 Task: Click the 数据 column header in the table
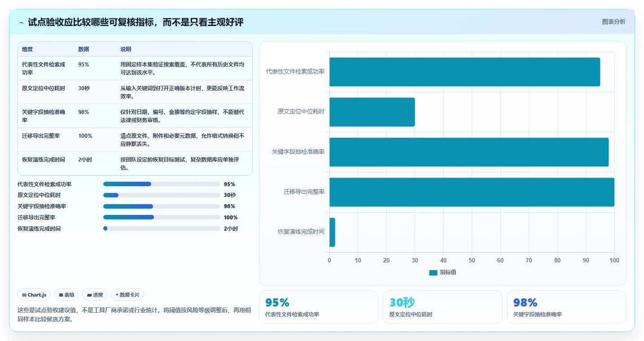(83, 49)
